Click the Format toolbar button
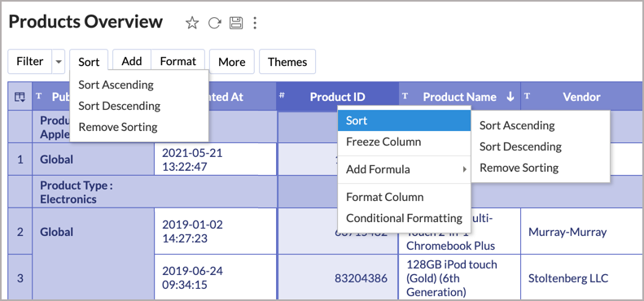 click(x=177, y=61)
